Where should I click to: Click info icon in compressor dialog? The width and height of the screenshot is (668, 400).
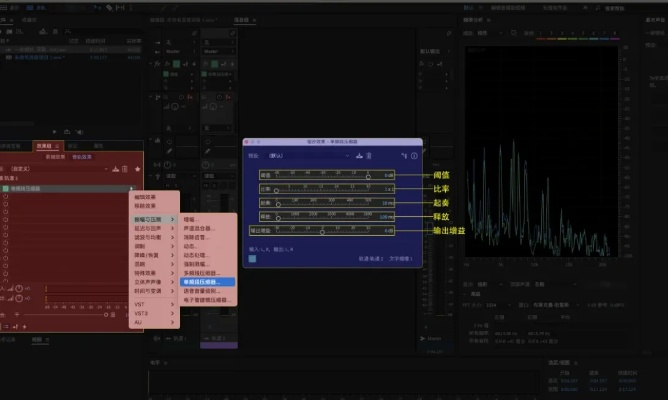point(414,156)
